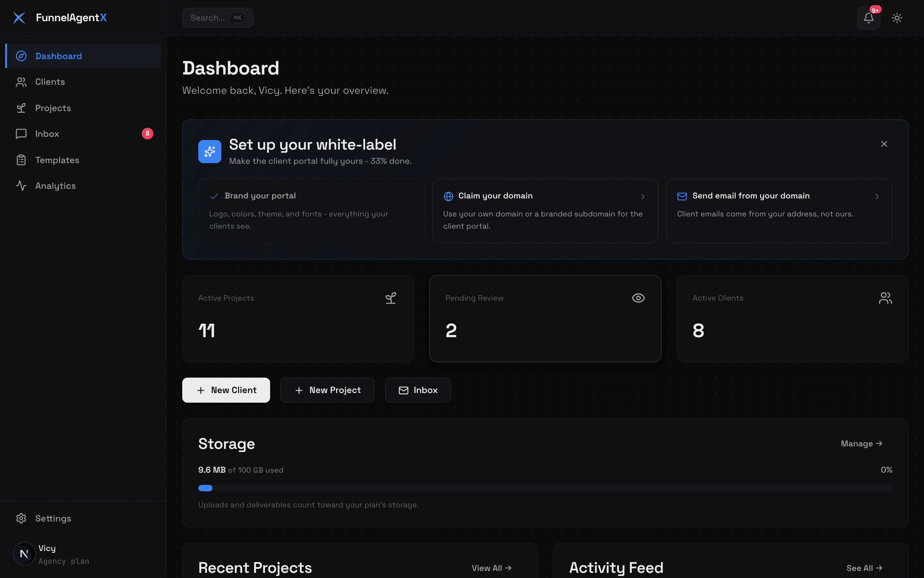The height and width of the screenshot is (578, 924).
Task: Dismiss the white-label setup banner
Action: (x=884, y=144)
